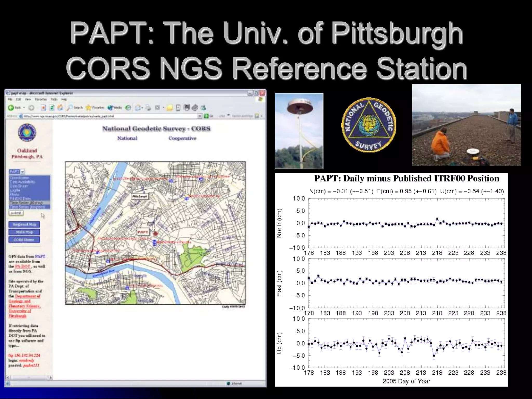Open the History clock icon
This screenshot has width=532, height=399.
coord(128,108)
